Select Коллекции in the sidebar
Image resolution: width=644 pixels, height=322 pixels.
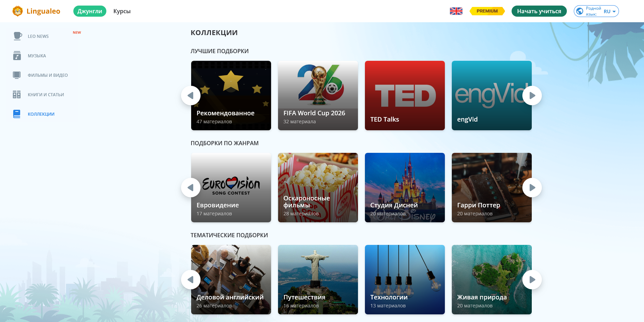[41, 114]
